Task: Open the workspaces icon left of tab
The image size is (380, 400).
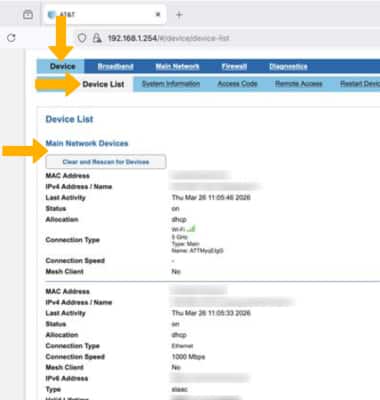Action: pos(28,15)
